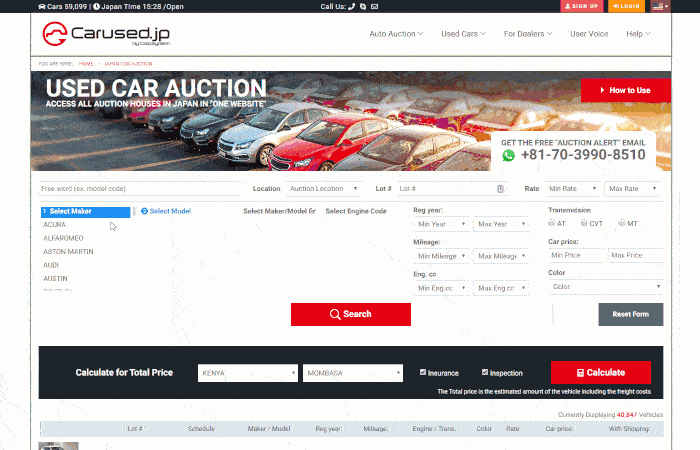Check the CVT transmission checkbox
This screenshot has width=700, height=450.
click(x=584, y=223)
